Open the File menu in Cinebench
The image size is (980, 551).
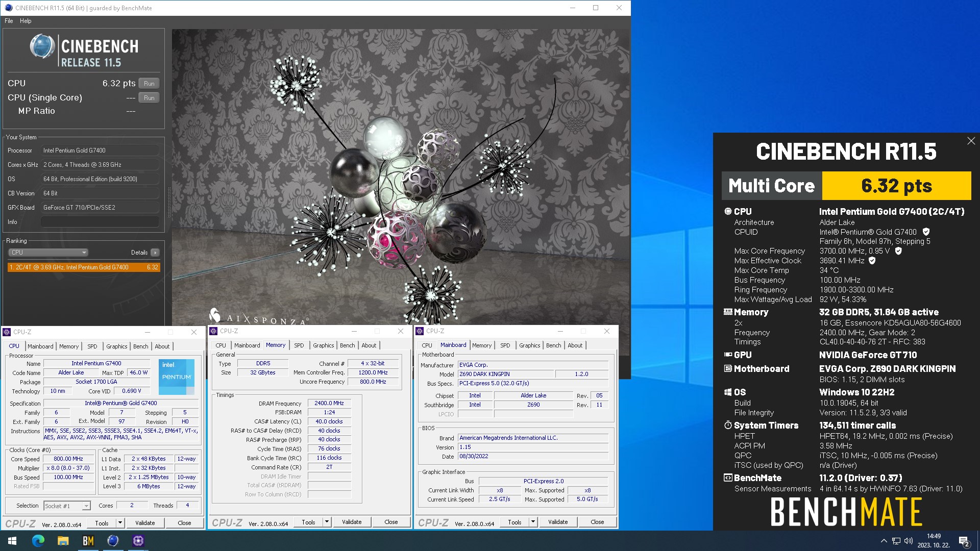(x=9, y=21)
